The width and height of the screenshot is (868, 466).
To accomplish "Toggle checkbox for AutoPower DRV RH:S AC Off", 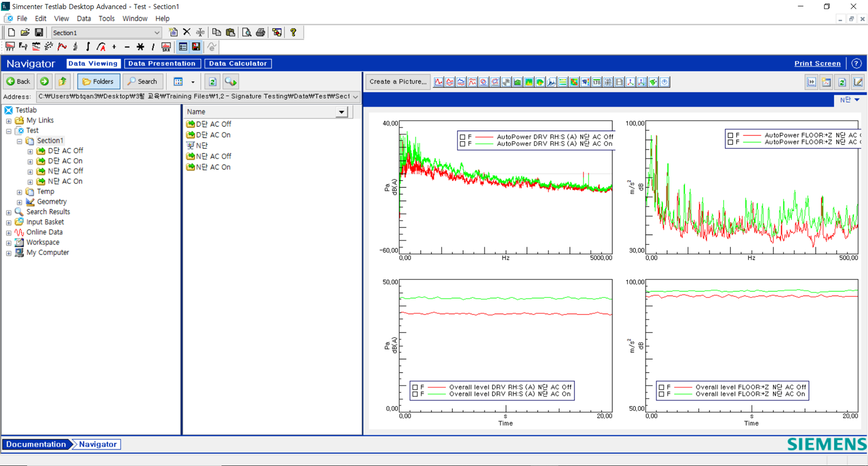I will (x=463, y=137).
